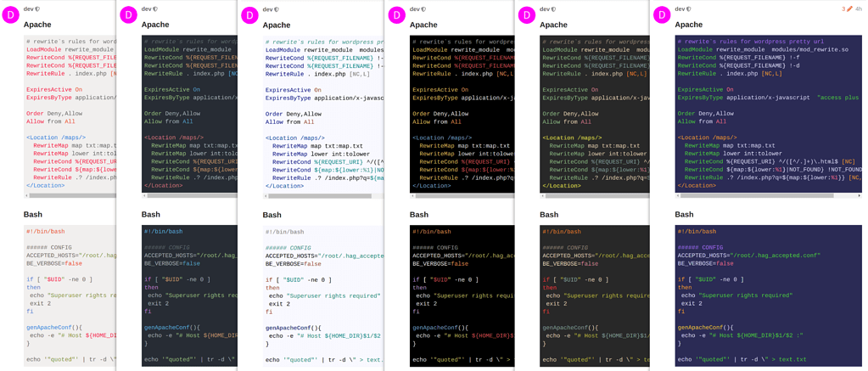Click the scrollbar left arrow under navy Apache code

pyautogui.click(x=678, y=195)
